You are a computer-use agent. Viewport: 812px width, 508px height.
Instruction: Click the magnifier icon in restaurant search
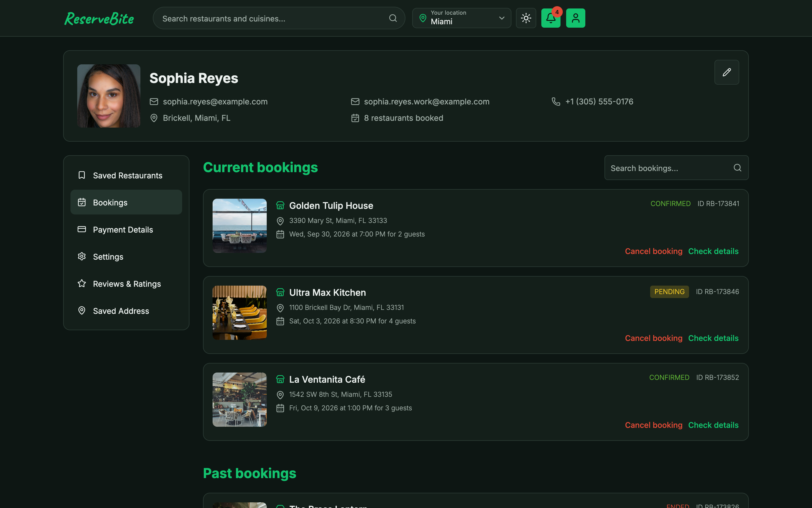pos(393,18)
